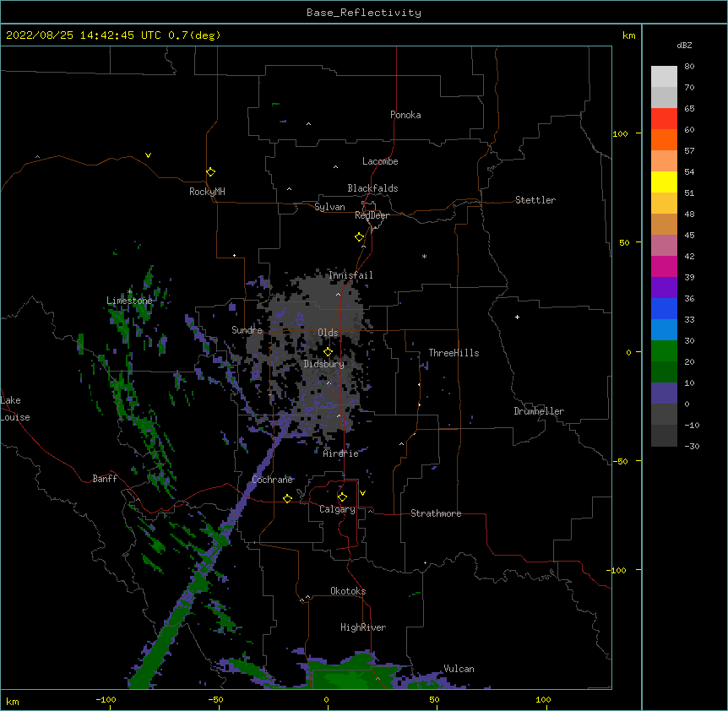Select the Sundre label
This screenshot has height=711, width=728.
[247, 330]
